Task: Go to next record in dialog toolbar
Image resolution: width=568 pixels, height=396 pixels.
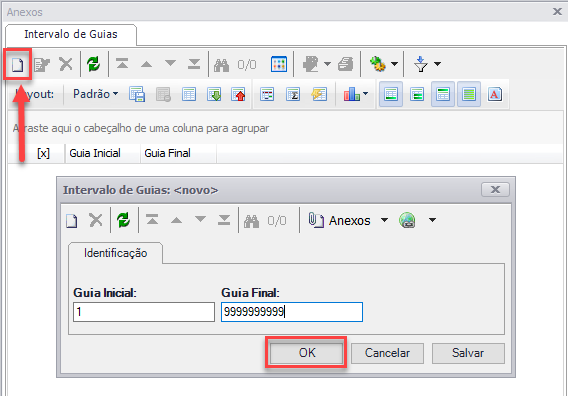Action: click(200, 220)
